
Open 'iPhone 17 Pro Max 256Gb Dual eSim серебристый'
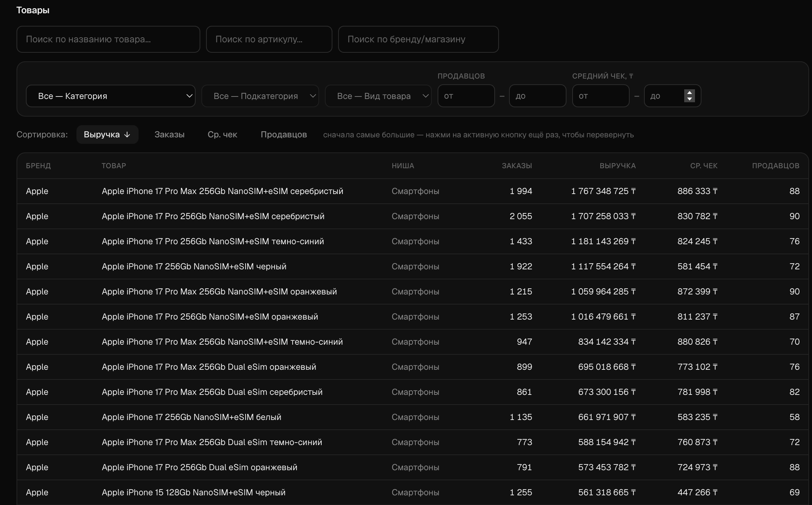[412, 392]
